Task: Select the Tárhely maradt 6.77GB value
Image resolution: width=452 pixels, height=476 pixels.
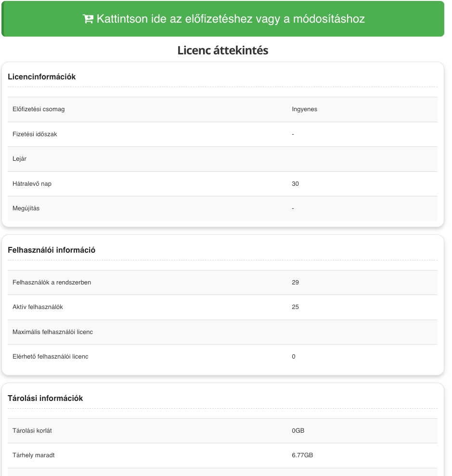Action: [302, 455]
